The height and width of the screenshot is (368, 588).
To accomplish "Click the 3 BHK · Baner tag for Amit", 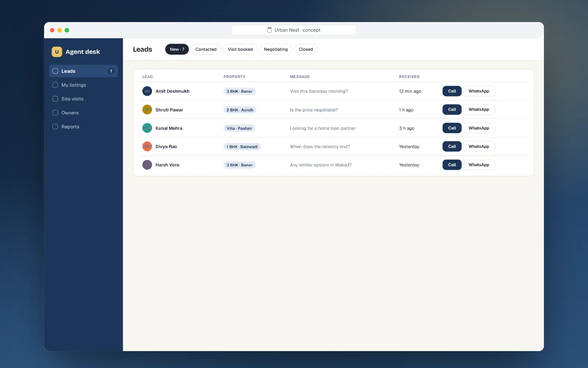I will click(240, 91).
